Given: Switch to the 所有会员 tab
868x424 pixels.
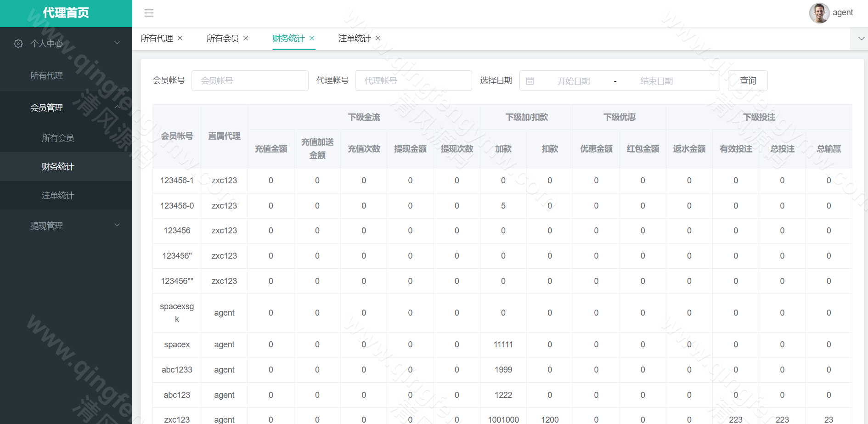Looking at the screenshot, I should point(223,39).
